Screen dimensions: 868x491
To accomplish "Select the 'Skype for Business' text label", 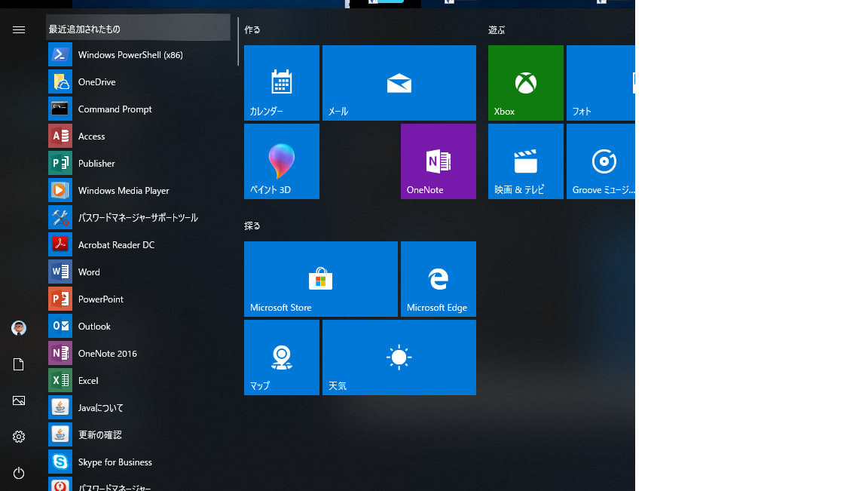I will click(x=115, y=462).
